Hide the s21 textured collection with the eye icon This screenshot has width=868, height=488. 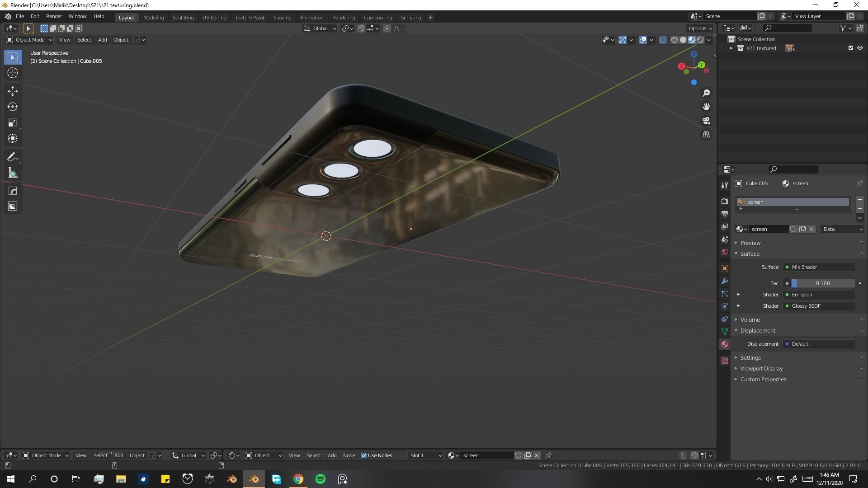(860, 48)
